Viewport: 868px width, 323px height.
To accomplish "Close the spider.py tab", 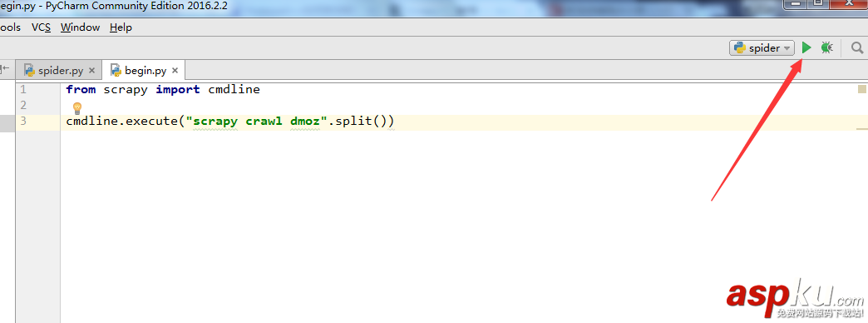I will coord(92,71).
